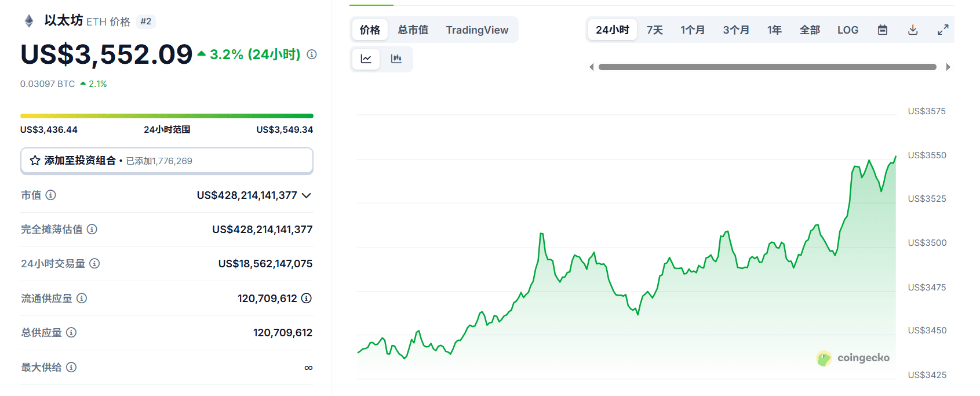Show info tooltip for 流通供应量 label
This screenshot has width=980, height=396.
[x=82, y=298]
